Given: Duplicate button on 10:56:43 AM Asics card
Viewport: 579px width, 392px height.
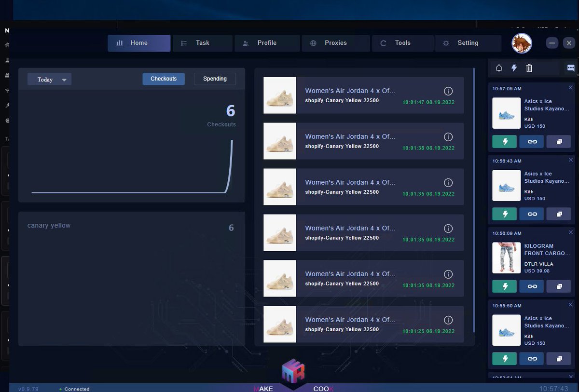Looking at the screenshot, I should 559,214.
